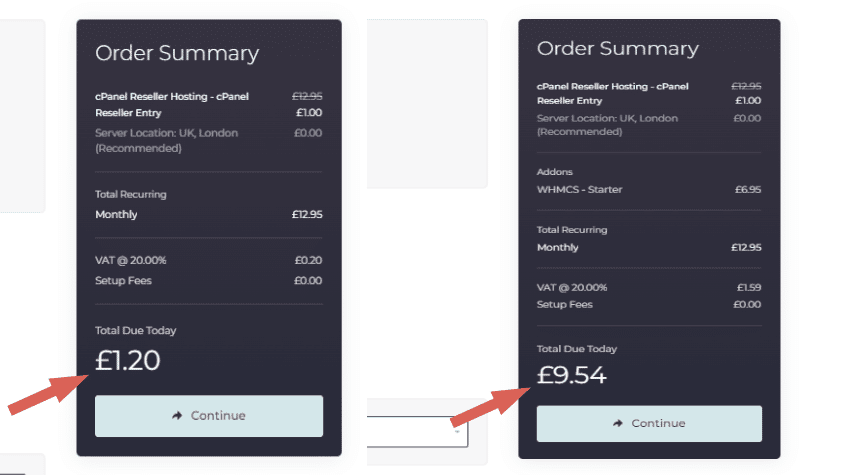This screenshot has height=475, width=846.
Task: Click the share arrow icon beside Continue under £9.54
Action: pos(618,423)
